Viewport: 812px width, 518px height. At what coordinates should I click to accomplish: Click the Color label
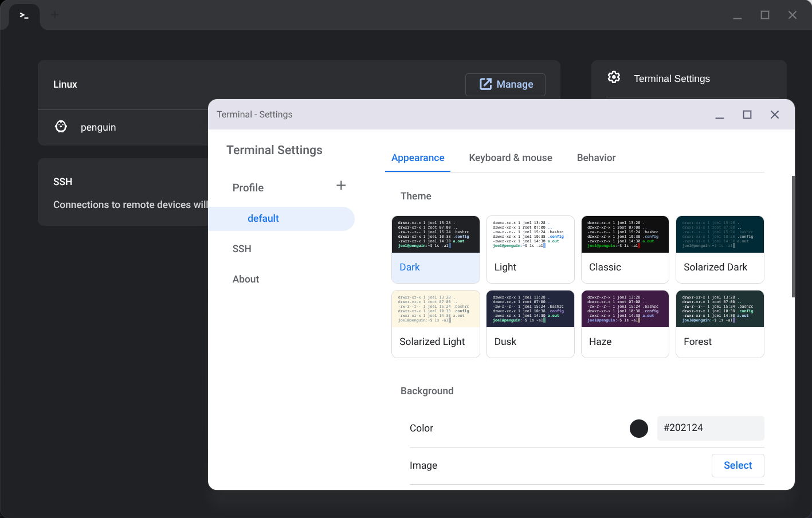coord(421,428)
